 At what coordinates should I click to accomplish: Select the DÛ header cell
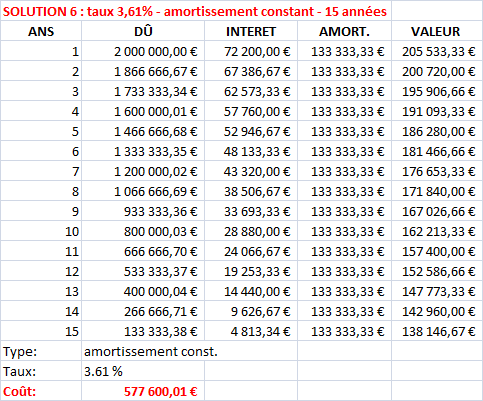pos(143,31)
